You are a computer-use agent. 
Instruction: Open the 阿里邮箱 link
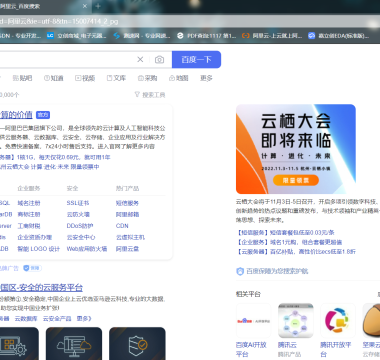point(127,214)
